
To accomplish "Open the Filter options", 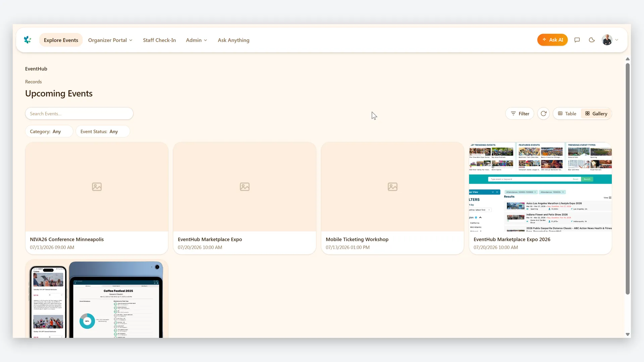I will (x=520, y=114).
